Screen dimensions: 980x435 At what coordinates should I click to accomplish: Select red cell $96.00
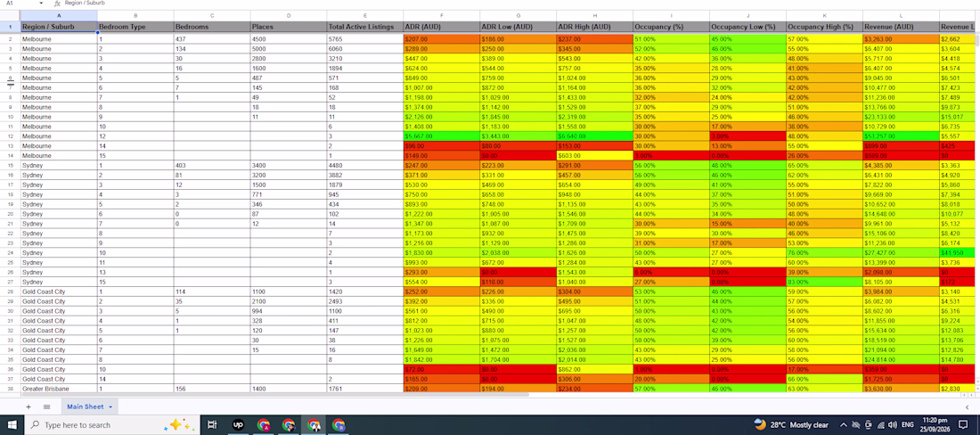pyautogui.click(x=441, y=145)
